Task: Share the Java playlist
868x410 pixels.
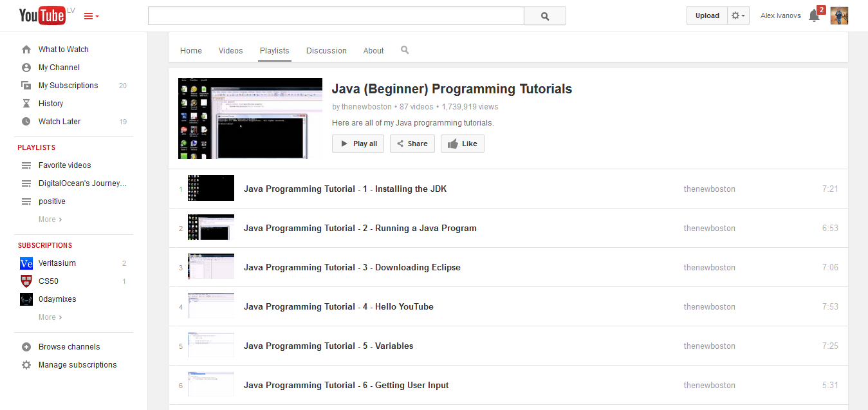Action: (x=412, y=144)
